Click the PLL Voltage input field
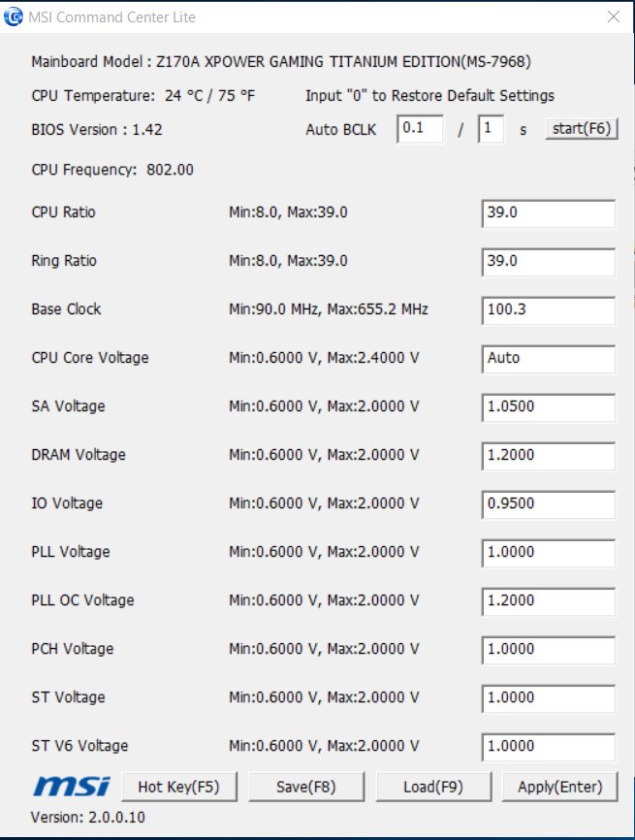The width and height of the screenshot is (635, 840). click(x=549, y=553)
